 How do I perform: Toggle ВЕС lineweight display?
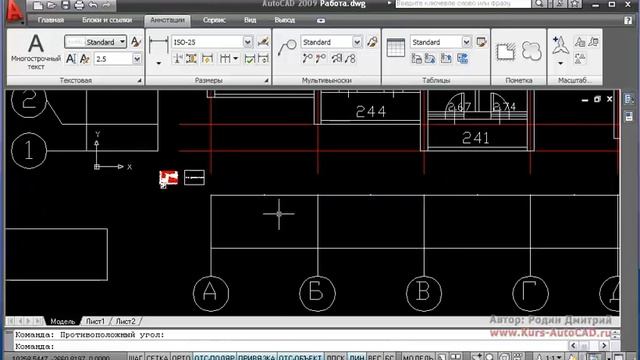pyautogui.click(x=375, y=358)
